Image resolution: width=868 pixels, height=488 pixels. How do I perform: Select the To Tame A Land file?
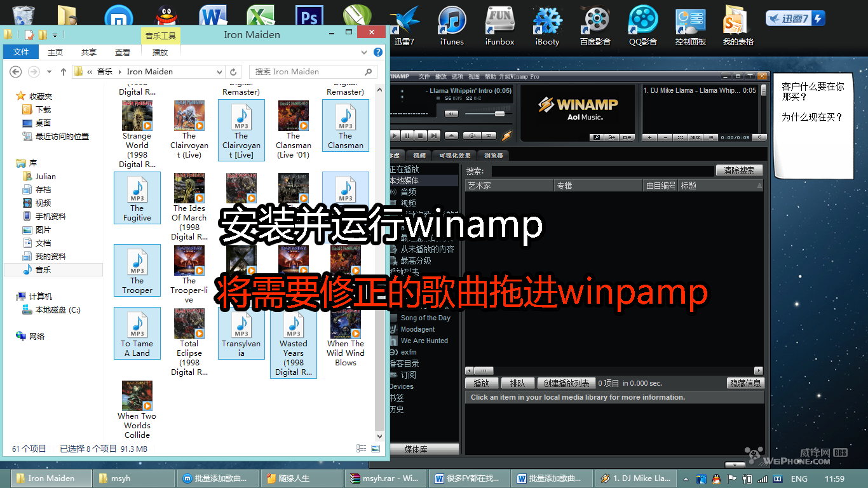pos(137,333)
